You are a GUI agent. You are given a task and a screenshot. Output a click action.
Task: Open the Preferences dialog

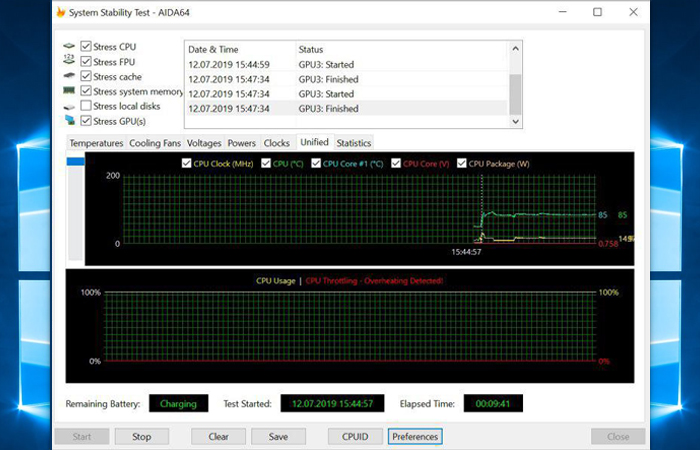point(415,437)
